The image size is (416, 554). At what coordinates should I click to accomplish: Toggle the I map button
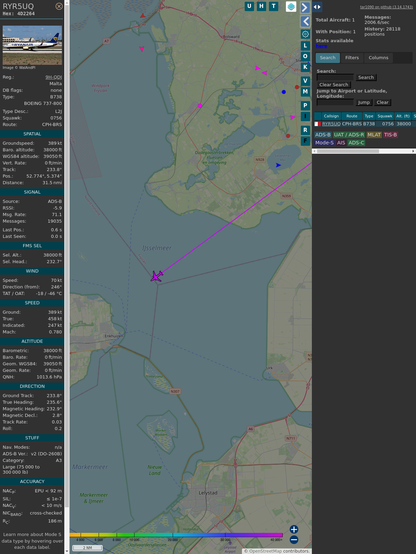(x=305, y=116)
